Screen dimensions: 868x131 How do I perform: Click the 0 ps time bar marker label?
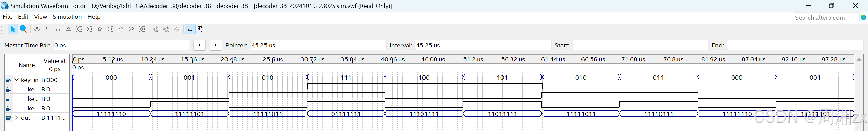tap(78, 67)
